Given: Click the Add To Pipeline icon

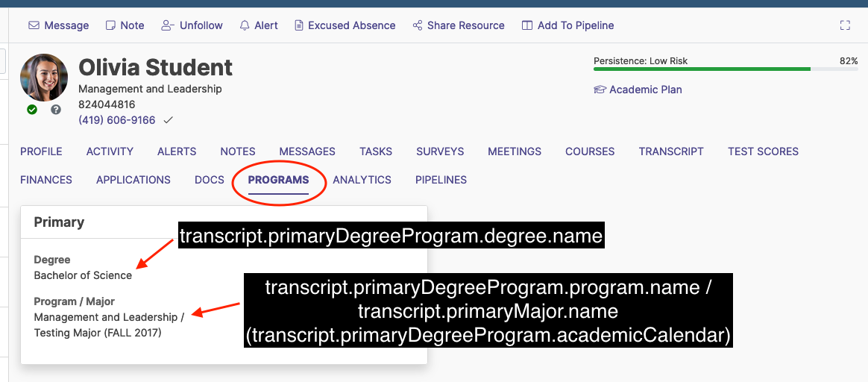Looking at the screenshot, I should (x=527, y=25).
